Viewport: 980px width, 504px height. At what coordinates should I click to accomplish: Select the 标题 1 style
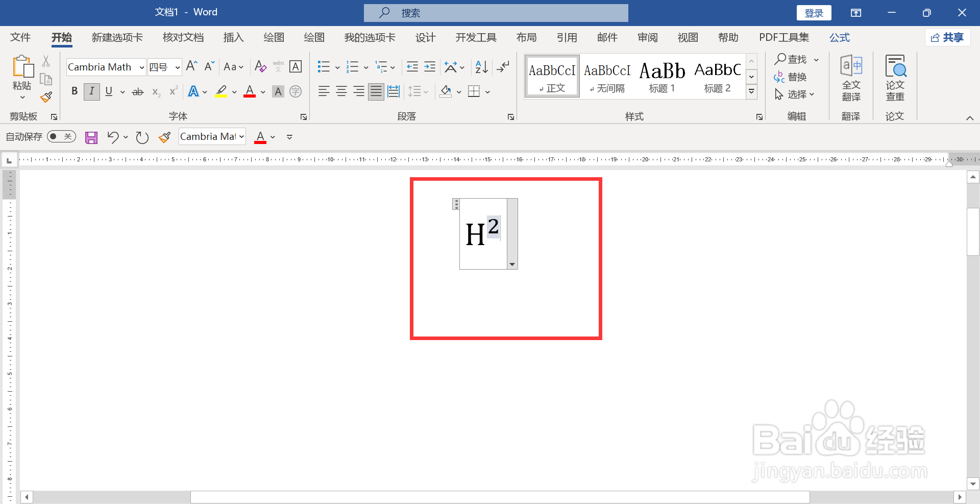(x=662, y=77)
